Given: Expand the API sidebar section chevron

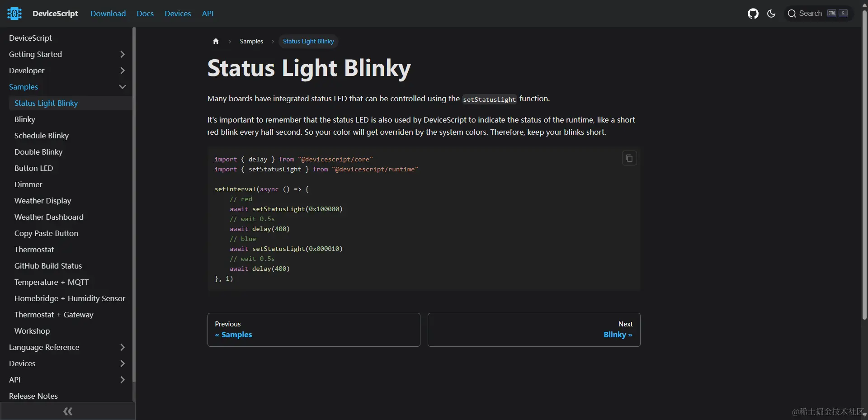Looking at the screenshot, I should pyautogui.click(x=122, y=380).
